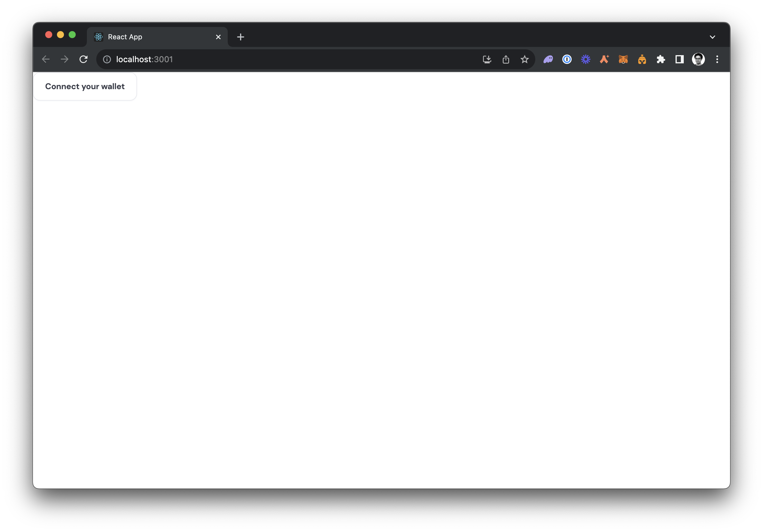Select the React App tab
This screenshot has width=763, height=532.
(x=153, y=37)
